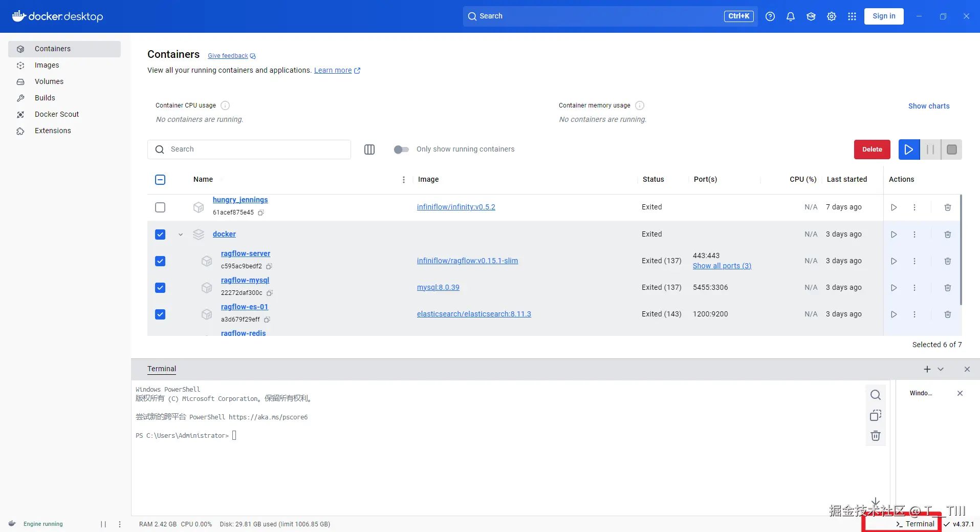This screenshot has width=980, height=532.
Task: Clear the terminal with trash icon
Action: [876, 436]
